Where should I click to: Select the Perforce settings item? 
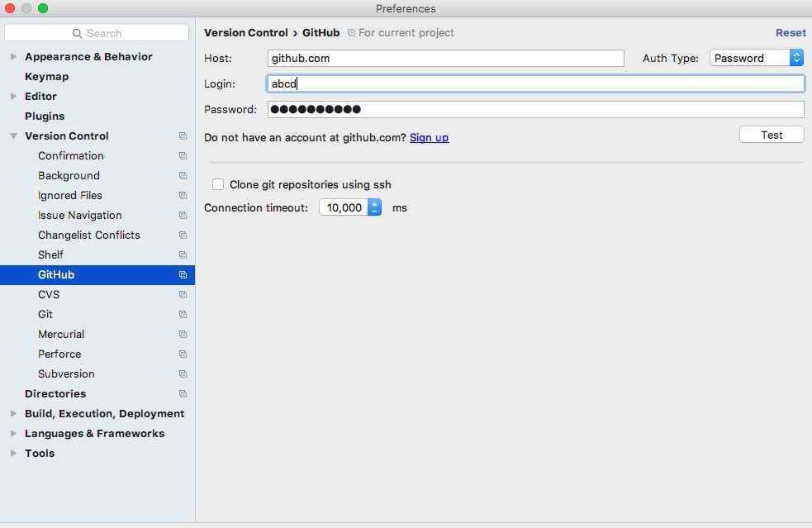tap(59, 354)
